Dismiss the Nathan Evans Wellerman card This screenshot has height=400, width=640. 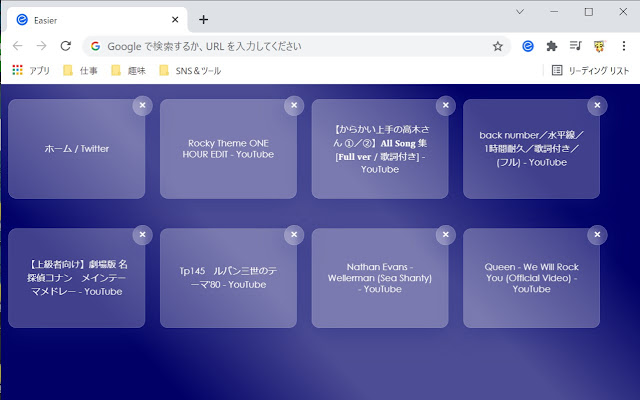pos(446,235)
